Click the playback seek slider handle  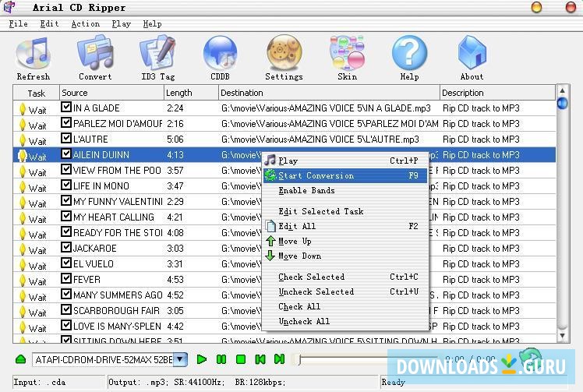click(298, 359)
